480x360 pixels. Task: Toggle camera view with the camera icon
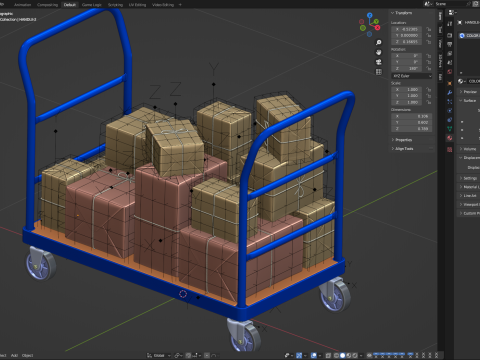[x=379, y=62]
